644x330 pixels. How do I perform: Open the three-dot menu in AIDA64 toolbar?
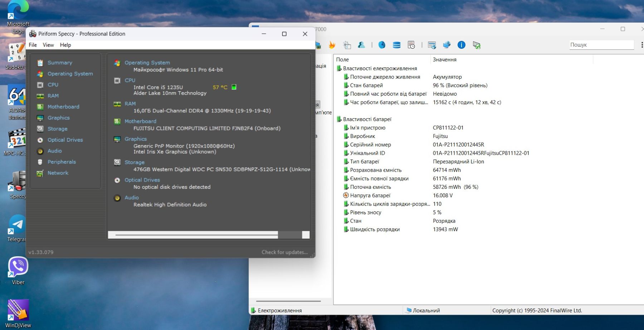point(641,45)
